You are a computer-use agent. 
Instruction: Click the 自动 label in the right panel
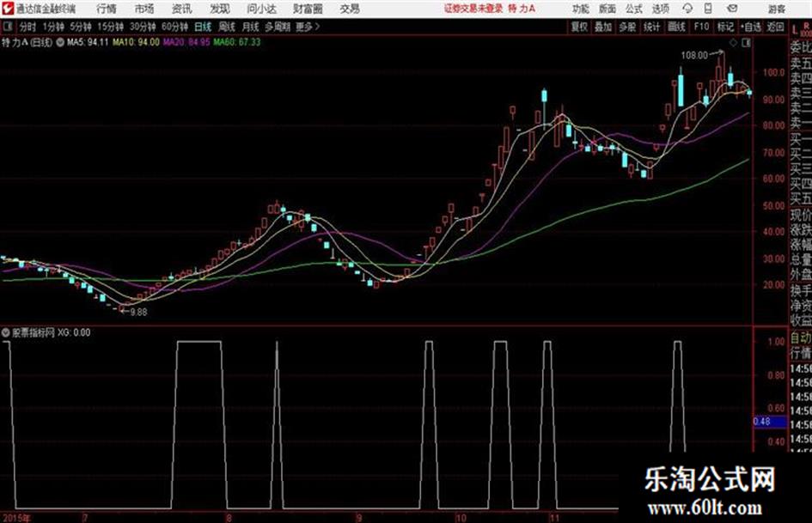click(801, 338)
